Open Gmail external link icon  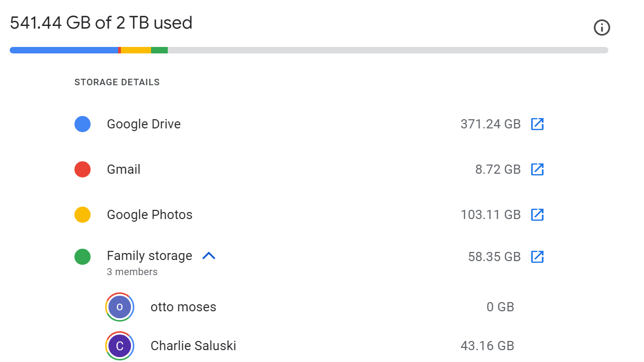click(x=537, y=169)
